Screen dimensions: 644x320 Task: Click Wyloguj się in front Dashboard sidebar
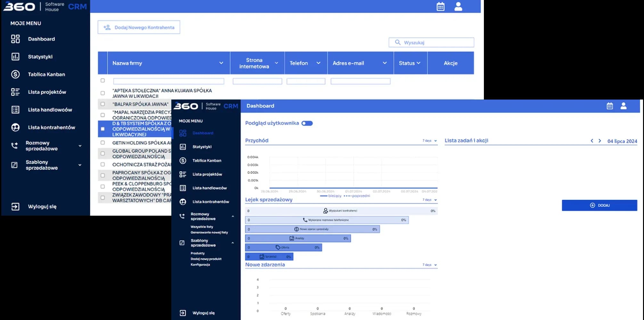(204, 313)
